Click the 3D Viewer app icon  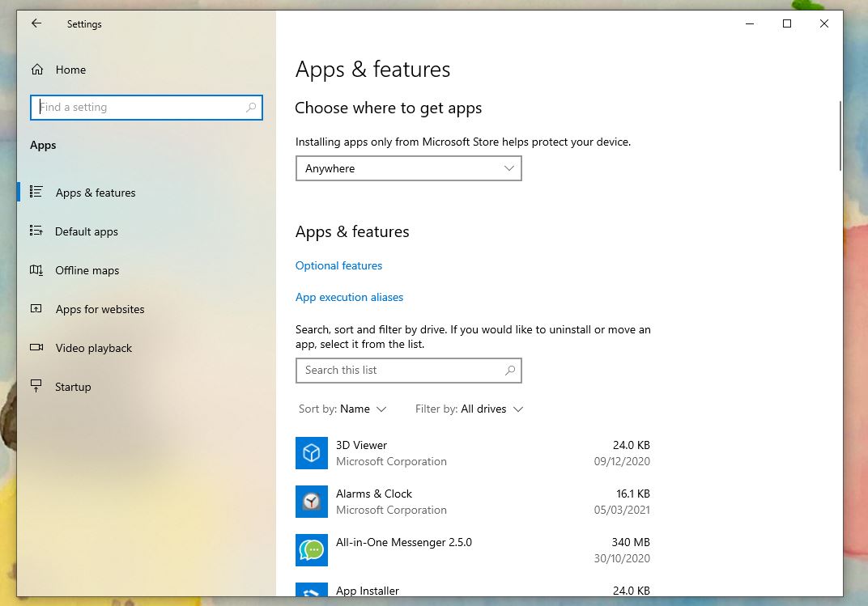(x=312, y=453)
